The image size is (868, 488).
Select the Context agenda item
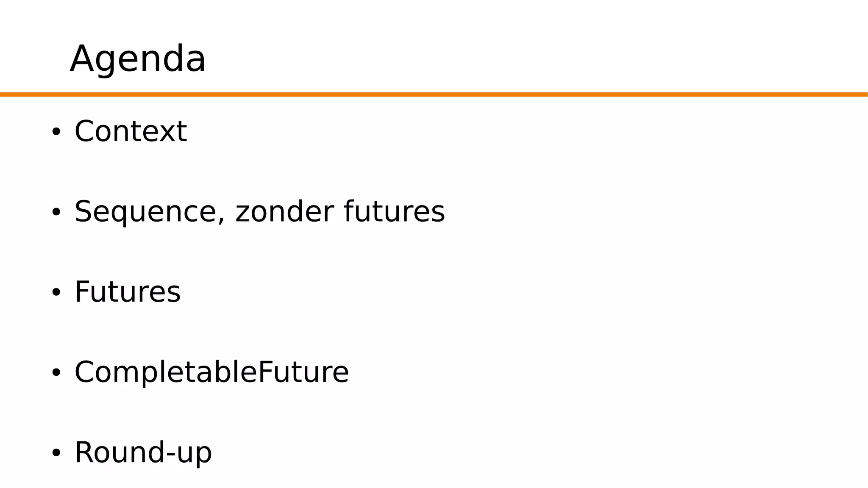coord(131,131)
